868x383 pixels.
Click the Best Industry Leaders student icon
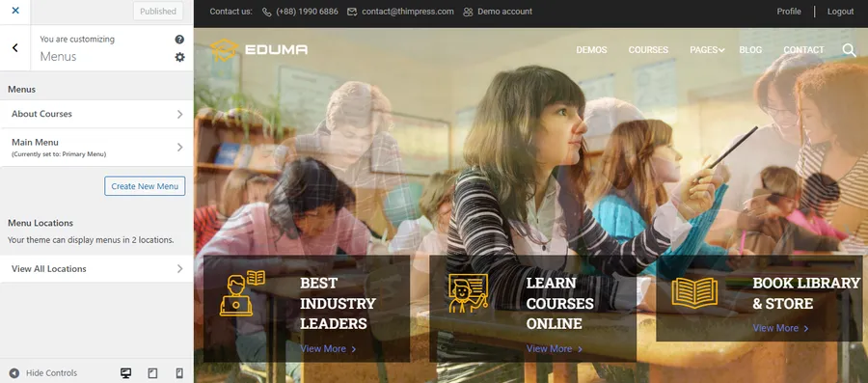242,293
